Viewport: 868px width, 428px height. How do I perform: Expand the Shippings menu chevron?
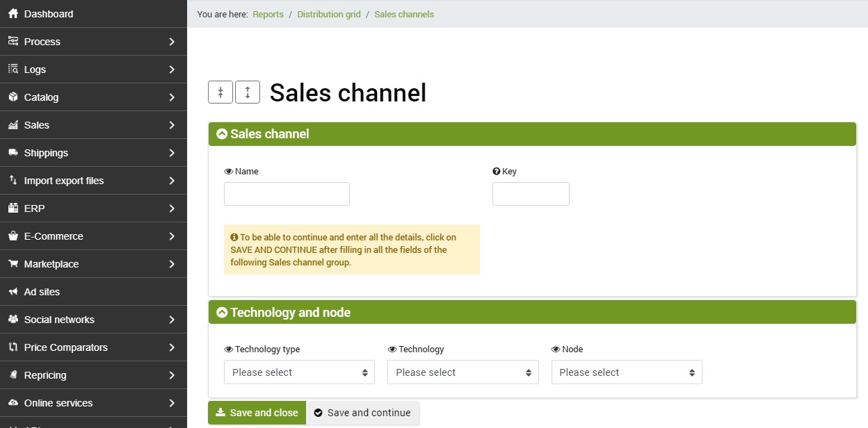[x=172, y=153]
